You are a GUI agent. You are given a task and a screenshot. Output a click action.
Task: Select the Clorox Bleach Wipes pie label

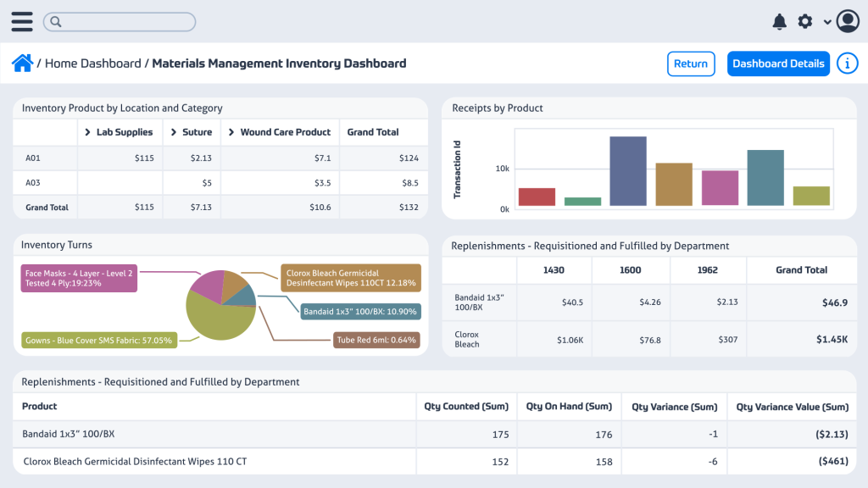(351, 278)
